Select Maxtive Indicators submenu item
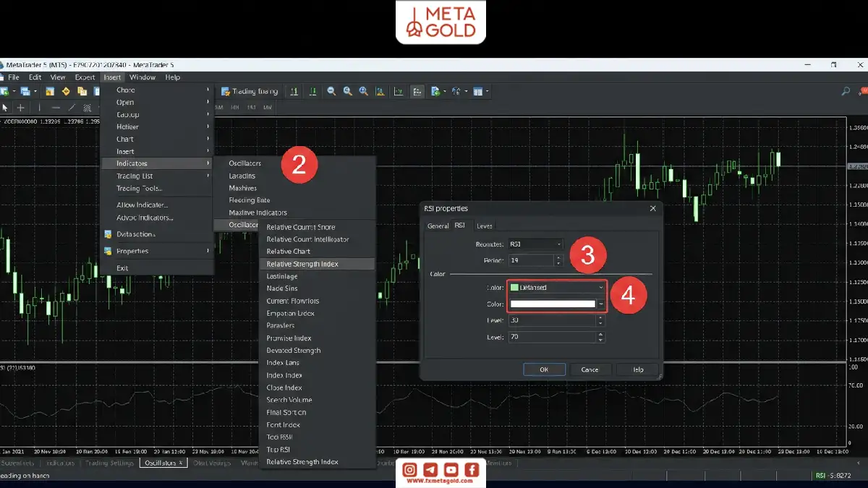 258,213
